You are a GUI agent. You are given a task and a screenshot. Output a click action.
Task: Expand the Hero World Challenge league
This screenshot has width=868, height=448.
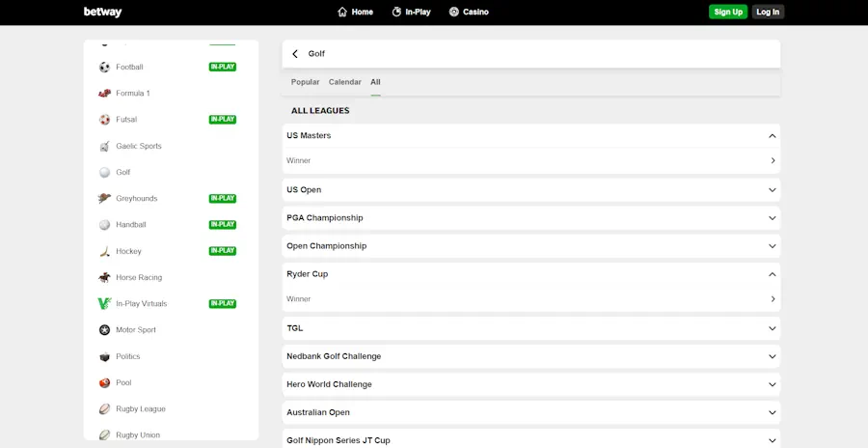(773, 385)
